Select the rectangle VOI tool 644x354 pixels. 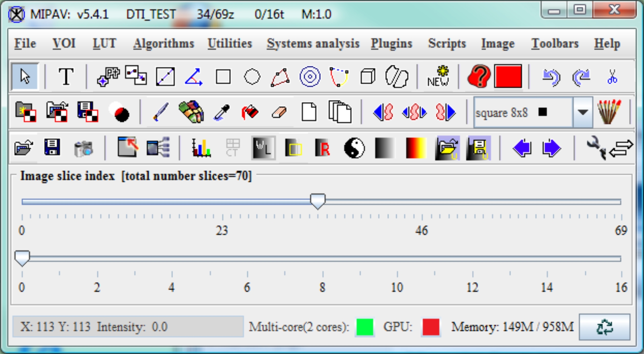pyautogui.click(x=223, y=77)
